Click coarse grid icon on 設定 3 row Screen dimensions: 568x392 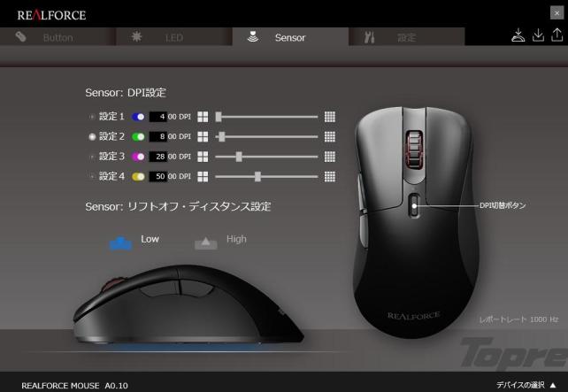(x=203, y=157)
